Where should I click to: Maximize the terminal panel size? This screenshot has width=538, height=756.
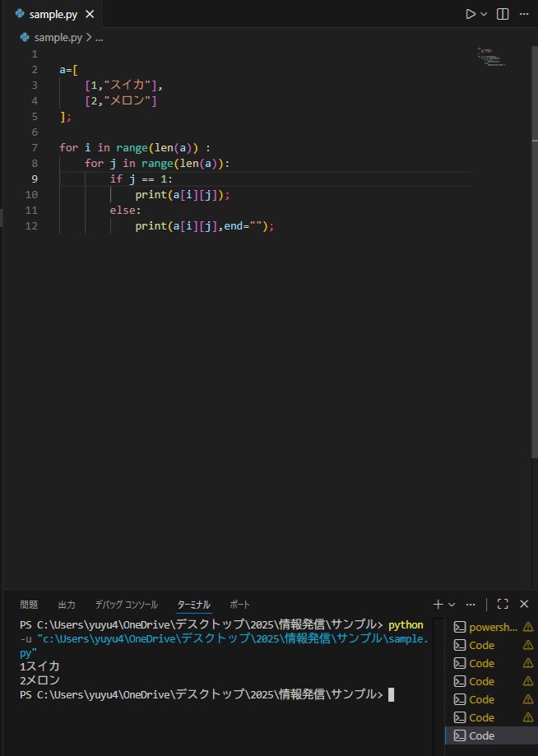503,604
